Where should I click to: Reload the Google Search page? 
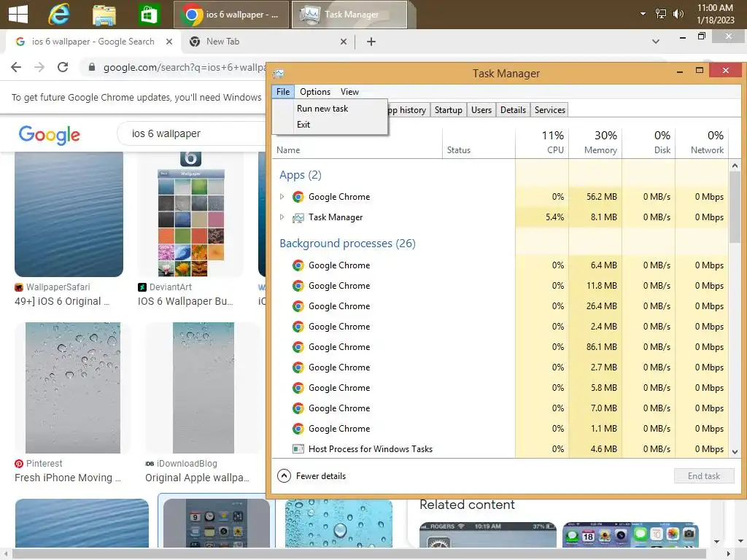[x=63, y=67]
